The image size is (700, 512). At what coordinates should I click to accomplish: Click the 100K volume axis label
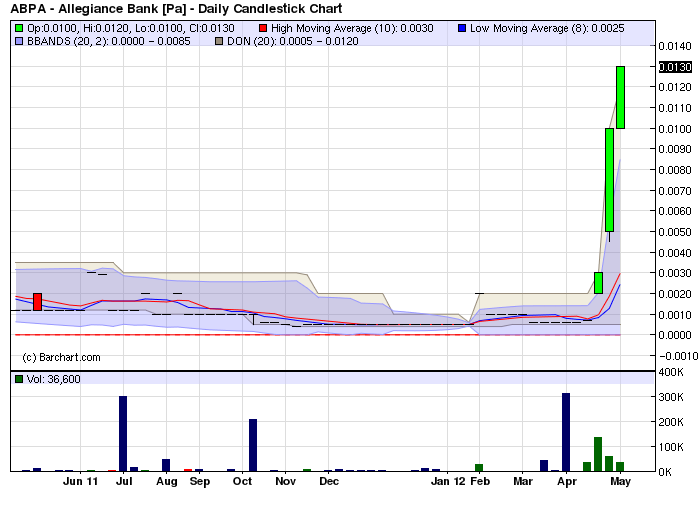671,447
